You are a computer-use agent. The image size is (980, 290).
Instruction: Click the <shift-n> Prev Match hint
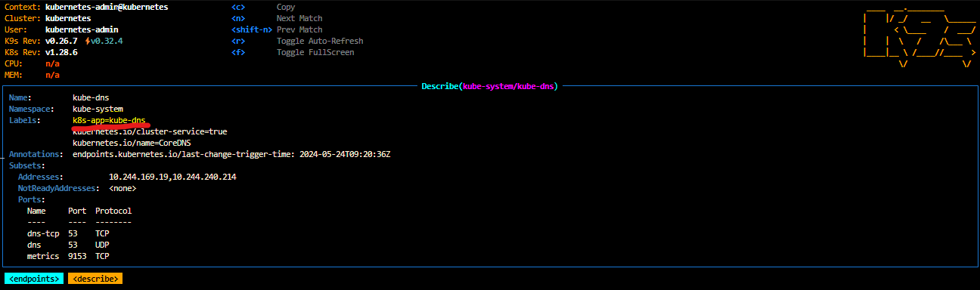click(x=277, y=29)
